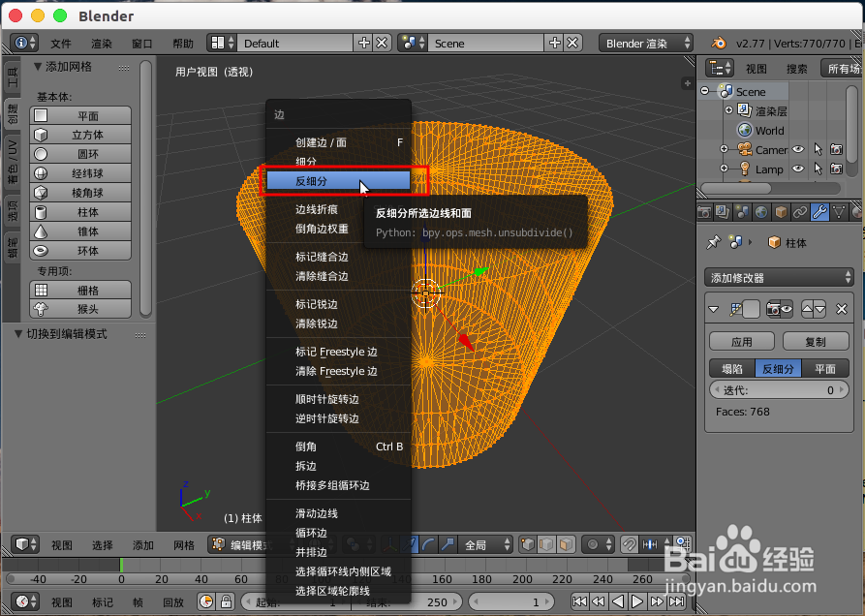The height and width of the screenshot is (616, 865).
Task: Add a 猴头 mesh primitive
Action: click(x=80, y=309)
